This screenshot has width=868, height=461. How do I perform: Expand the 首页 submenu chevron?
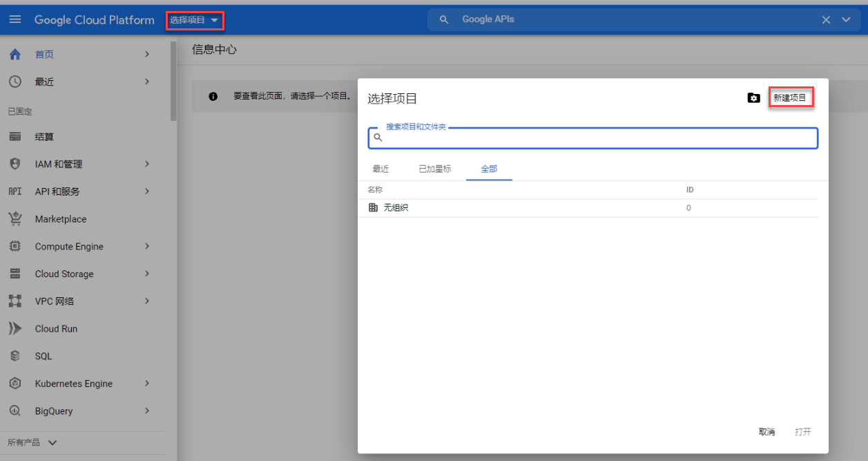[147, 54]
